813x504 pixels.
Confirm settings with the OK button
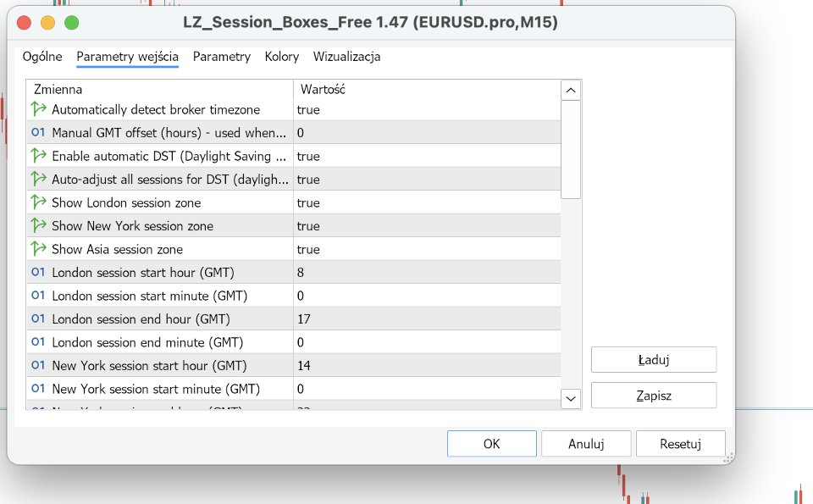(x=491, y=444)
